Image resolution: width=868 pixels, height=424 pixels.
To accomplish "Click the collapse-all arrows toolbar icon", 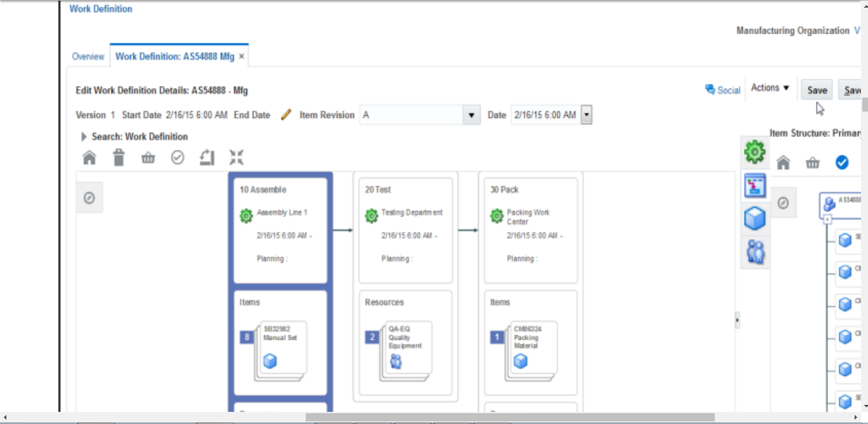I will coord(236,157).
